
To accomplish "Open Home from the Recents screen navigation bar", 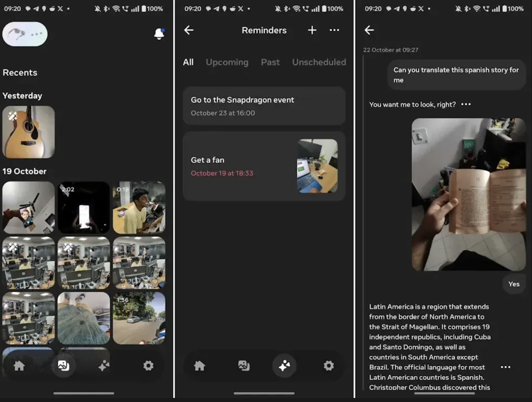I will (x=19, y=366).
